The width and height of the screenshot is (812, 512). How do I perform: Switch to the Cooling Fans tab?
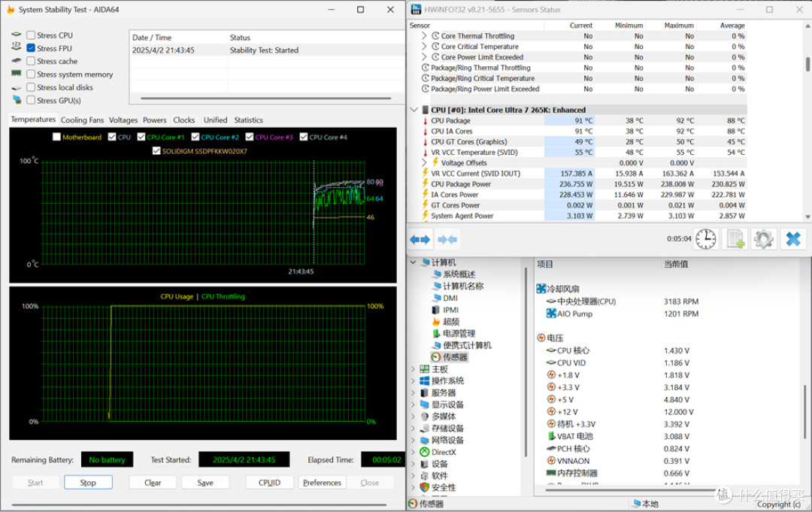coord(83,120)
